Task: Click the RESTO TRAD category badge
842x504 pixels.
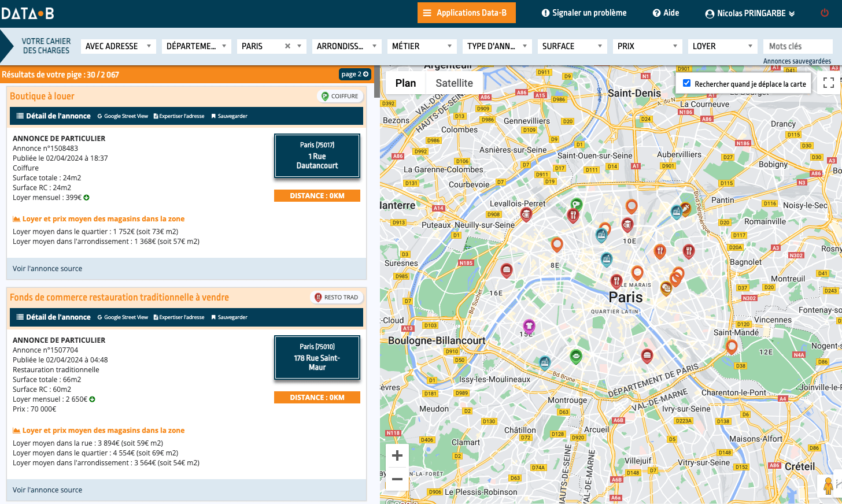Action: coord(337,297)
